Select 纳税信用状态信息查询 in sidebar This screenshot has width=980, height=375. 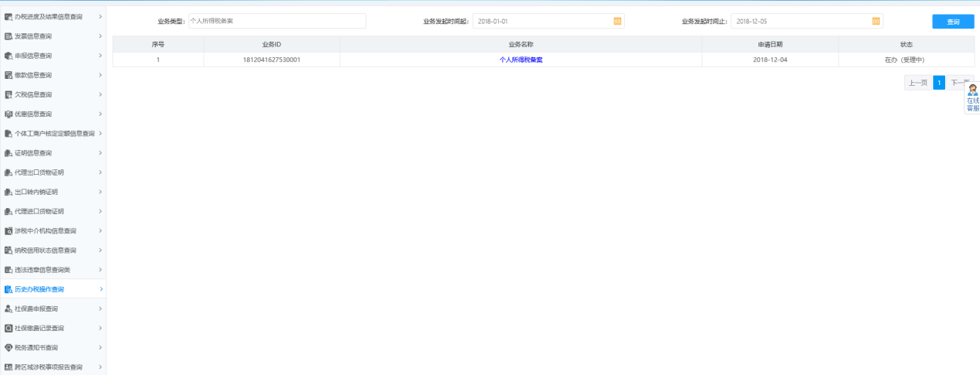click(x=46, y=251)
